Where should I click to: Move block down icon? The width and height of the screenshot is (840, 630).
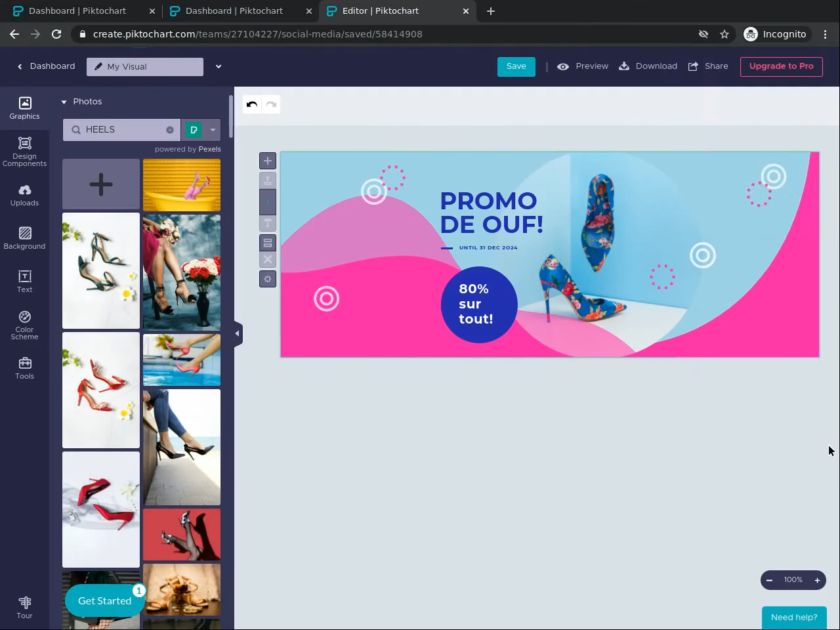click(268, 223)
